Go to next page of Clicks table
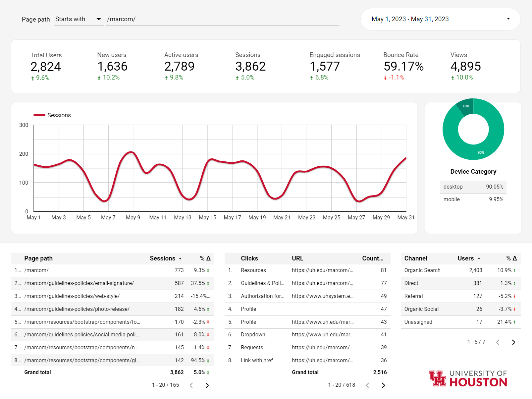Screen dimensions: 532x399 (x=383, y=385)
